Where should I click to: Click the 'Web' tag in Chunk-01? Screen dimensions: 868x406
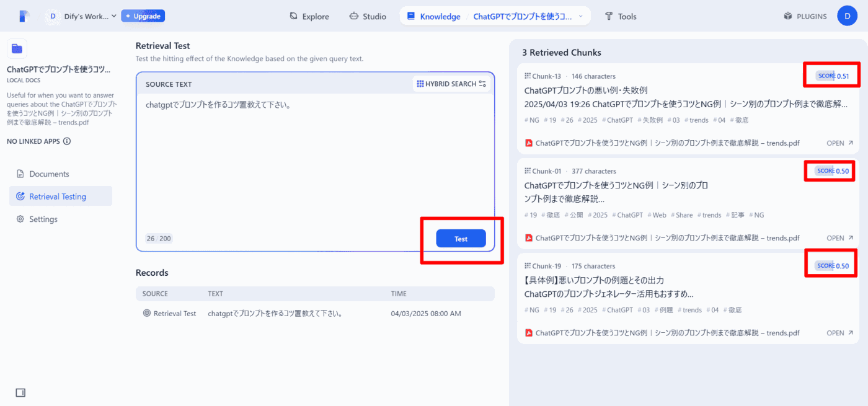click(x=657, y=215)
